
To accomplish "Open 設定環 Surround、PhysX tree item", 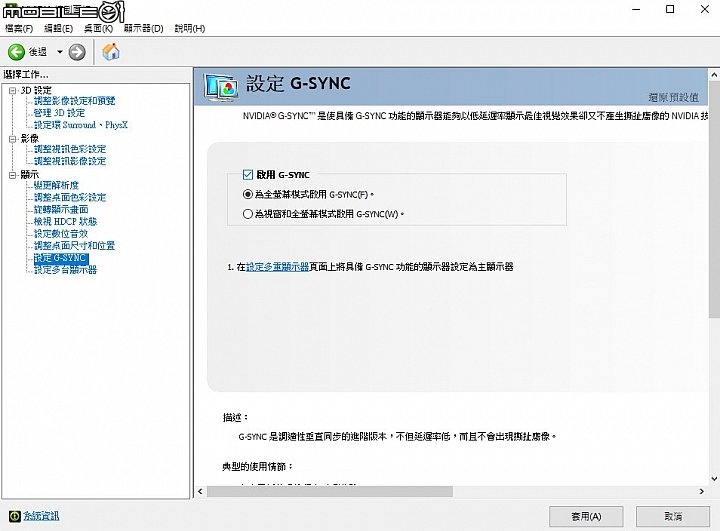I will 81,125.
